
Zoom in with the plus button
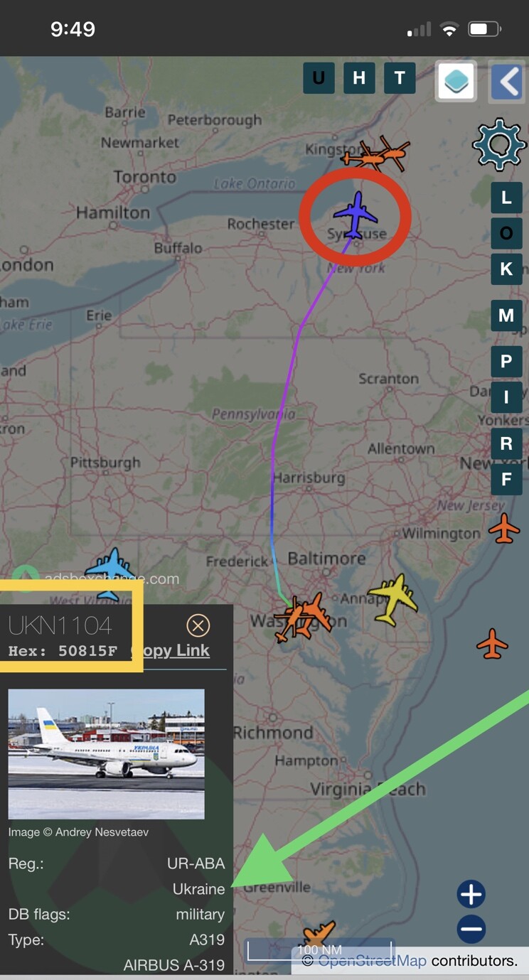(x=471, y=895)
